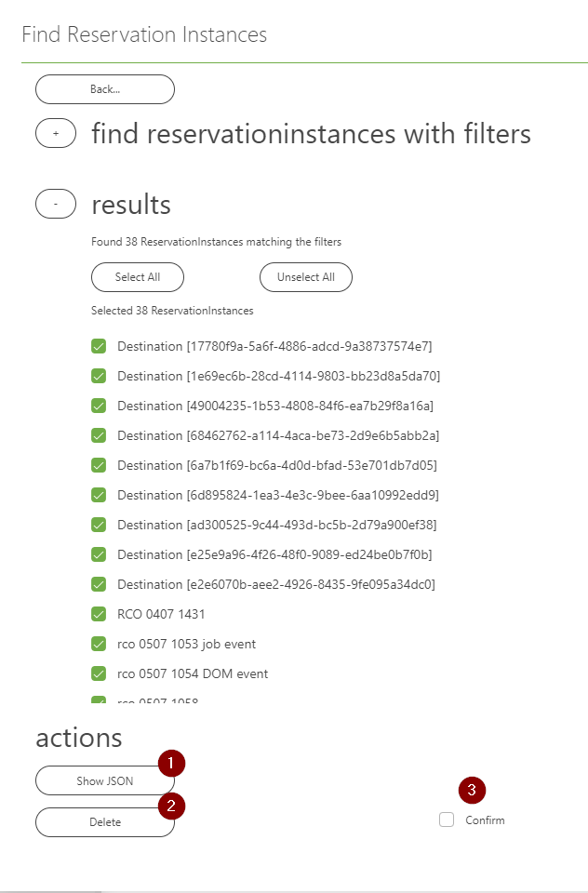
Task: Show JSON for selected instances
Action: tap(105, 780)
